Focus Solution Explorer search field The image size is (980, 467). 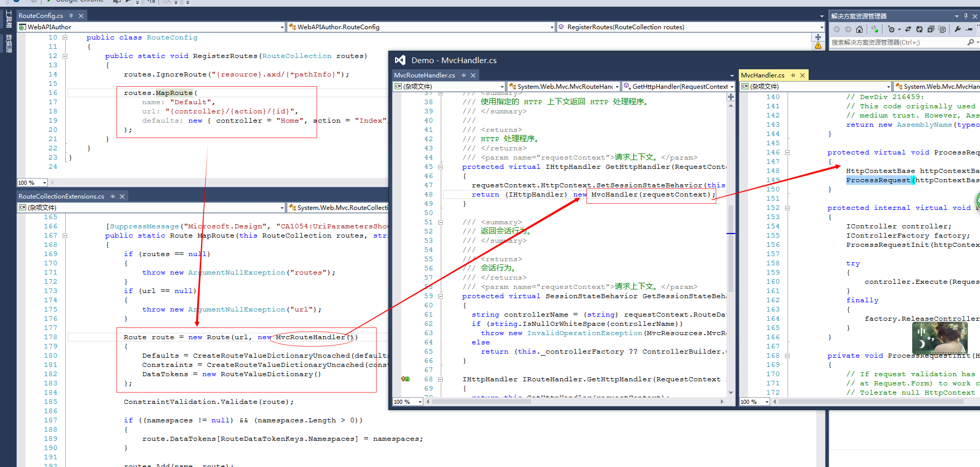point(897,43)
